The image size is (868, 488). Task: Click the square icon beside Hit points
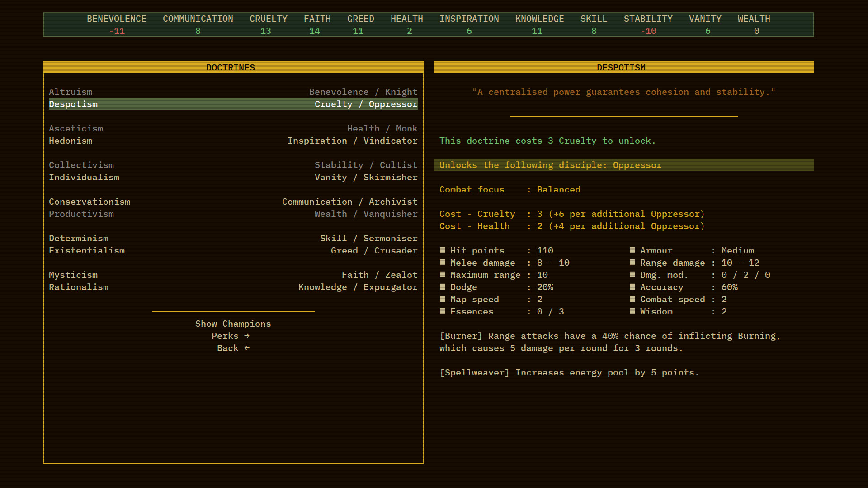pos(442,250)
